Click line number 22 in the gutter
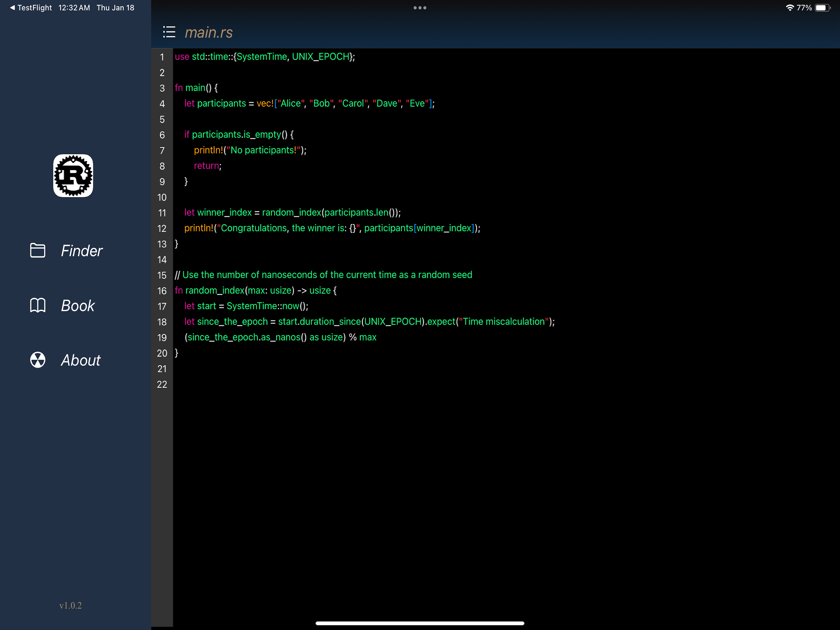840x630 pixels. 162,385
